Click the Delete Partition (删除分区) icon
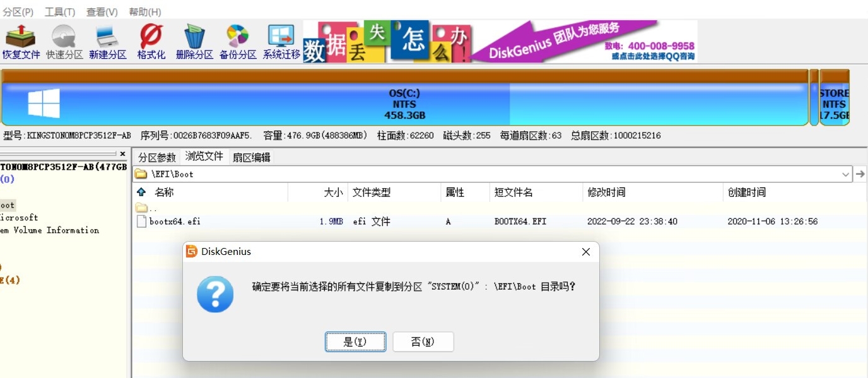 pos(194,42)
